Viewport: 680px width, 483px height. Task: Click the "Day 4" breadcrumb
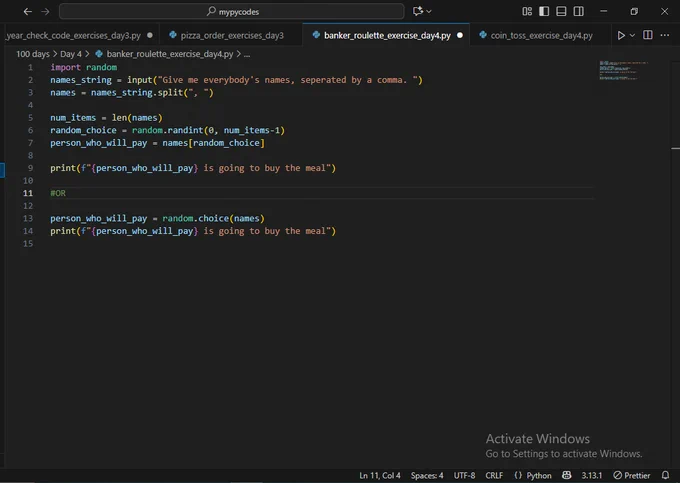click(71, 54)
